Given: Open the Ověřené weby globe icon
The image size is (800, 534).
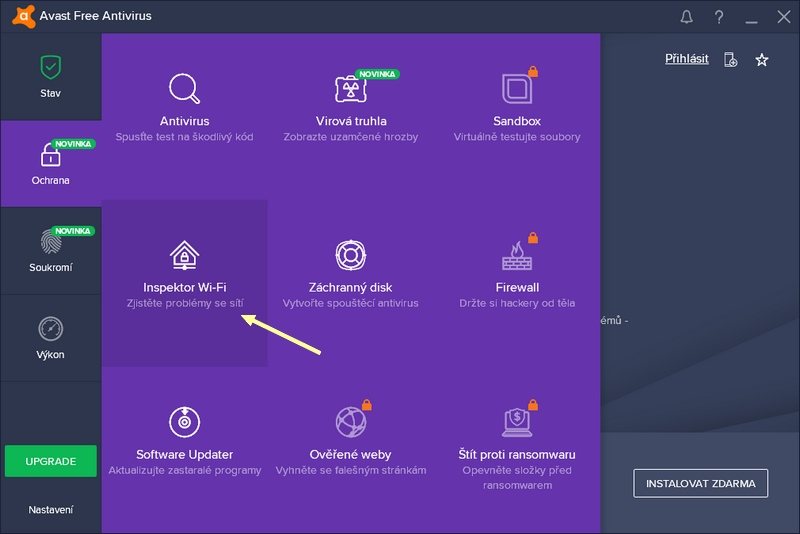Looking at the screenshot, I should pos(351,422).
